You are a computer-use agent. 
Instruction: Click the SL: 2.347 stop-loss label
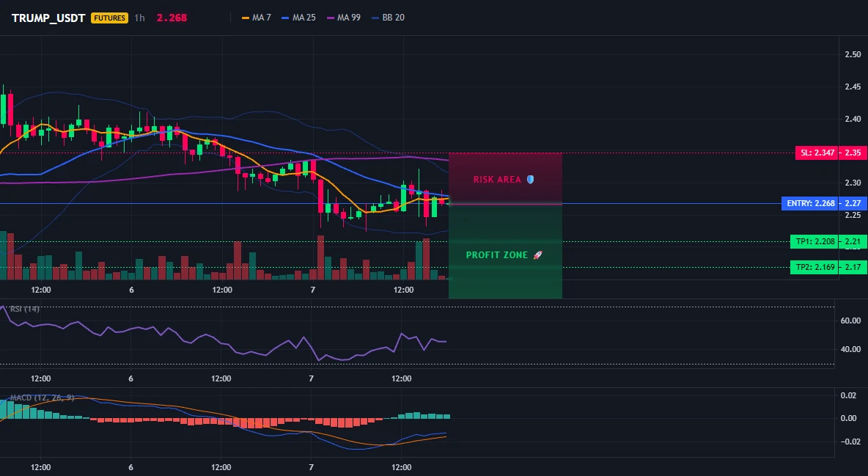[x=817, y=153]
